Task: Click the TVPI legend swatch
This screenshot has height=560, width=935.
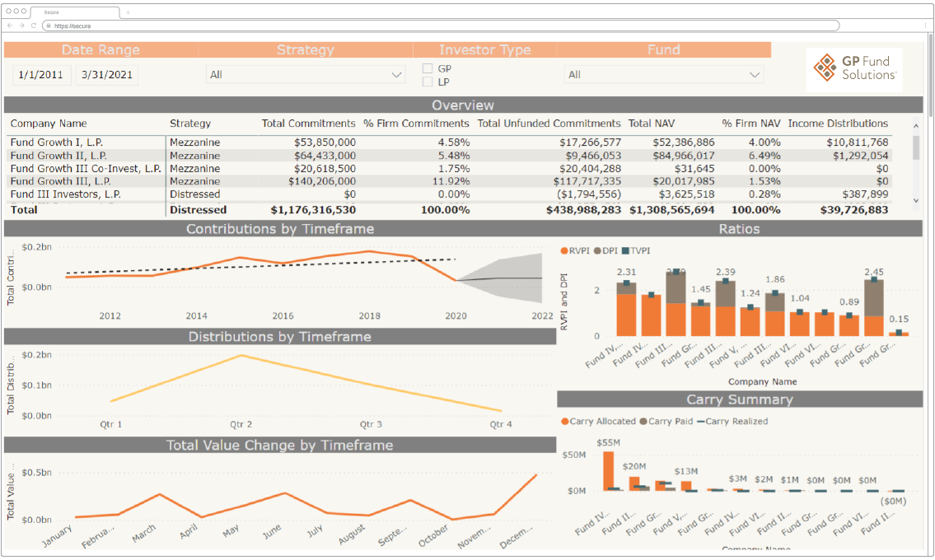Action: click(625, 251)
